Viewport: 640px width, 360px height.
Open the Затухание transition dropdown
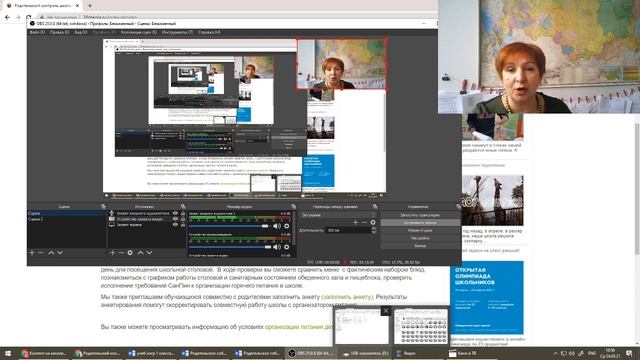click(x=338, y=215)
